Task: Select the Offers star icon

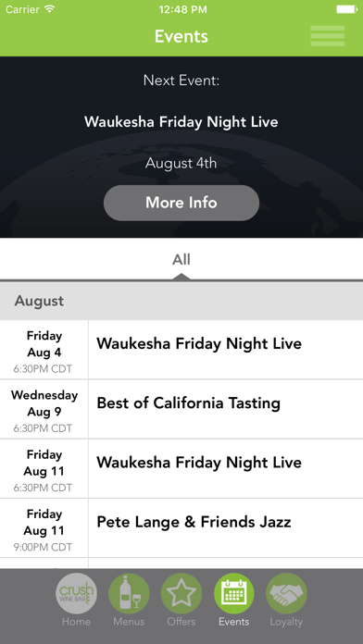Action: click(181, 593)
